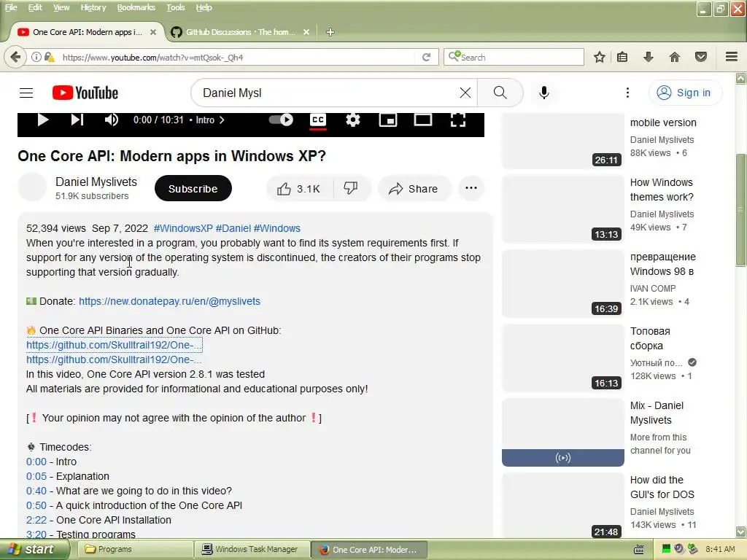Jump to the 0:00 Intro timecode
This screenshot has height=560, width=747.
tap(36, 462)
